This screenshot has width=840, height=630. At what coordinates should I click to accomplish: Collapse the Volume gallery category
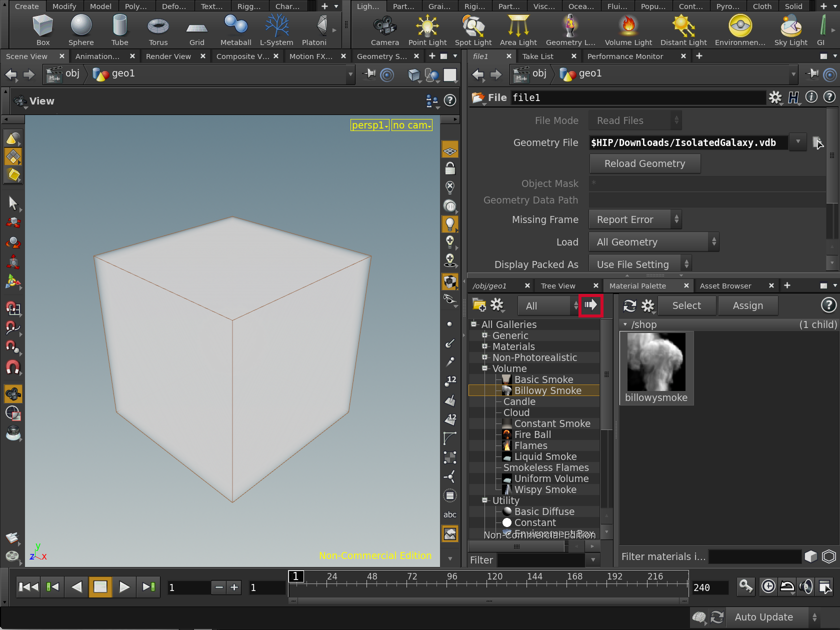coord(484,368)
